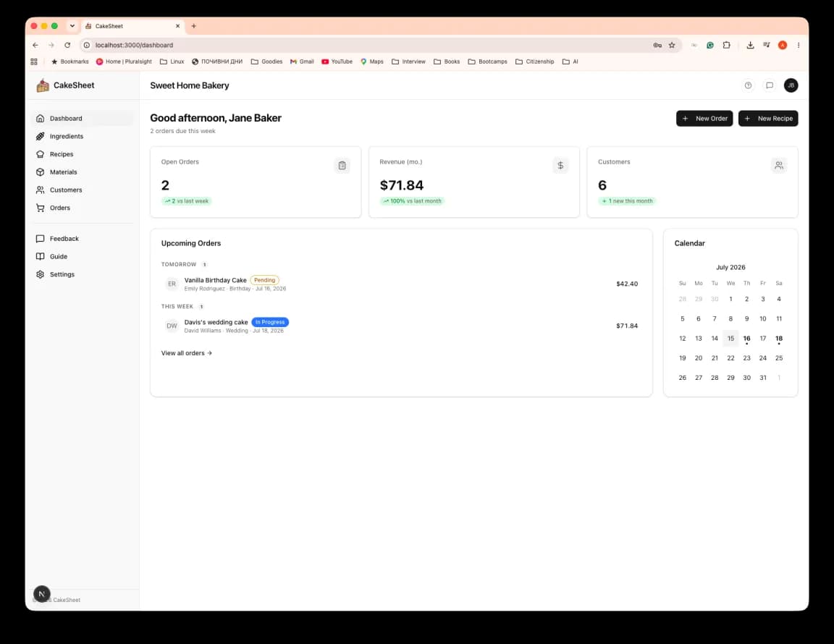Expand the Citizenship bookmarks folder

click(534, 62)
